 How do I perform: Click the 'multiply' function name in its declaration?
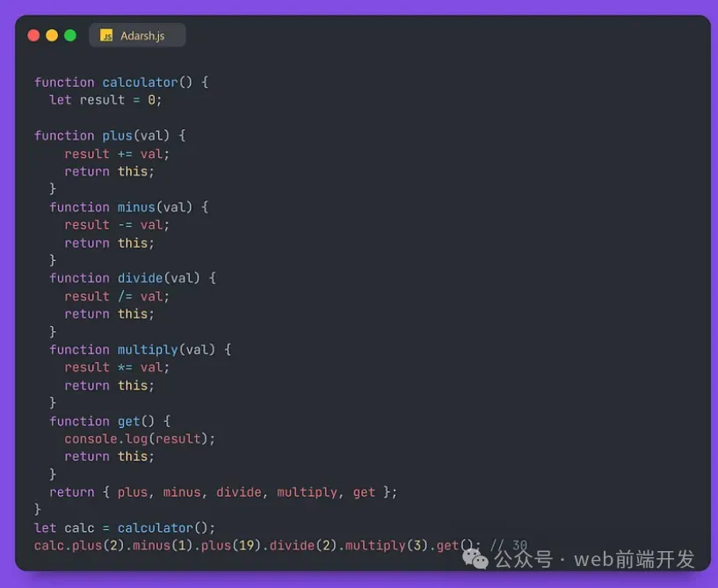tap(148, 350)
